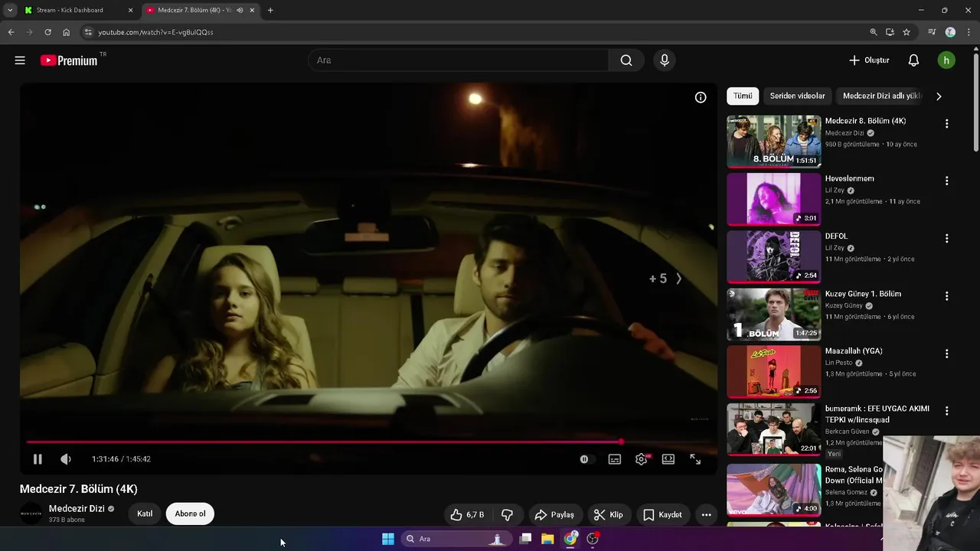Enter fullscreen mode
This screenshot has height=551, width=980.
point(695,459)
